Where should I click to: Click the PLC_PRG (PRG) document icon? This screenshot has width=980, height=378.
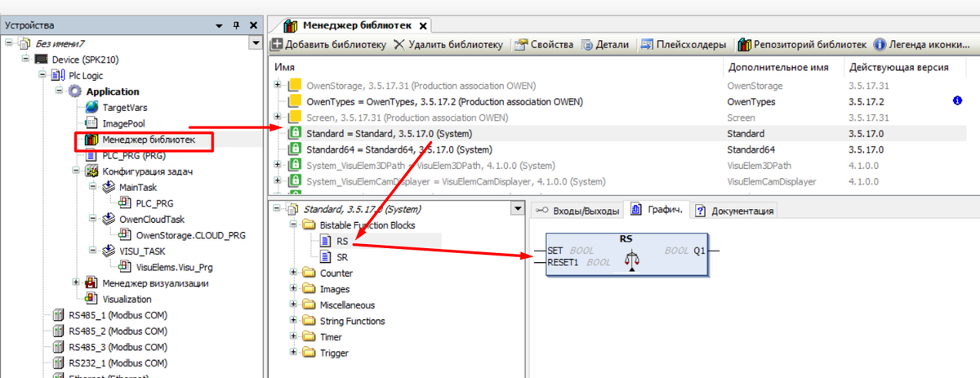click(91, 154)
